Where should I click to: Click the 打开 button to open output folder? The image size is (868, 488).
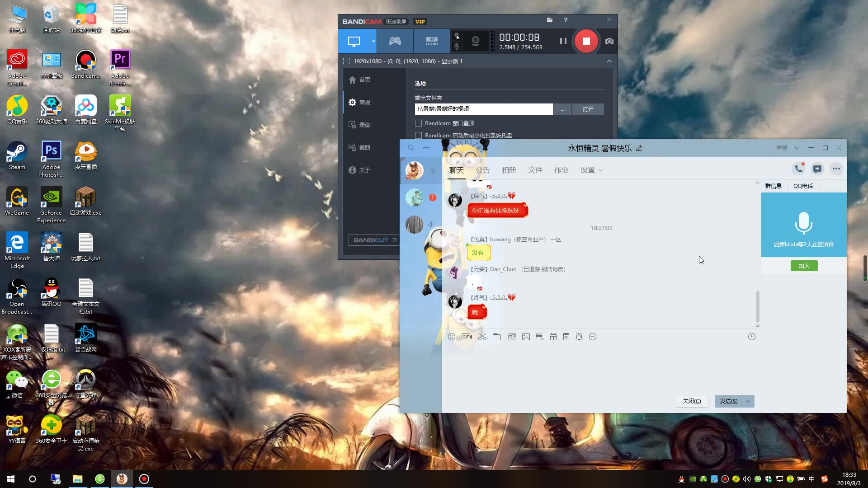pos(588,109)
